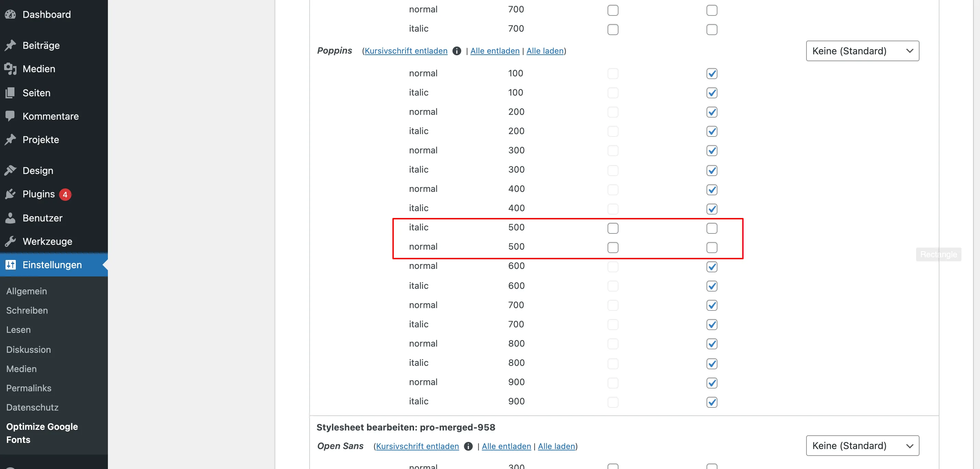
Task: Open the Open Sans Keine (Standard) dropdown
Action: click(x=862, y=445)
